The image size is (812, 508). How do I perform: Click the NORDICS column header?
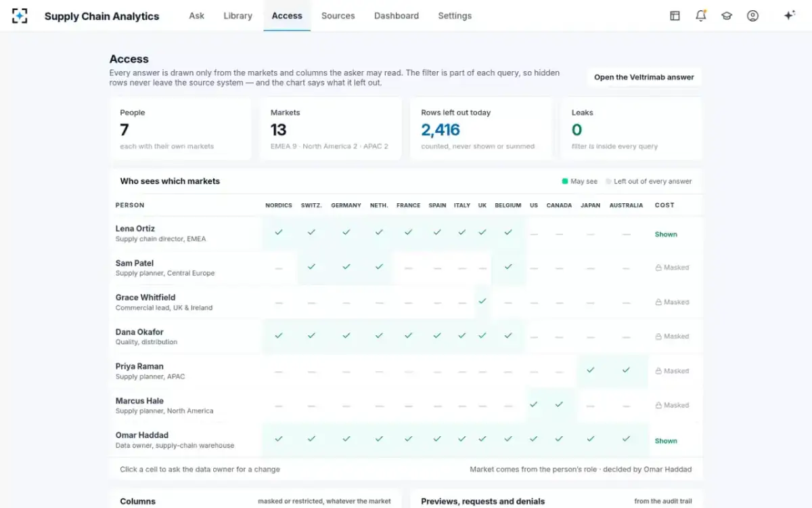pyautogui.click(x=279, y=205)
